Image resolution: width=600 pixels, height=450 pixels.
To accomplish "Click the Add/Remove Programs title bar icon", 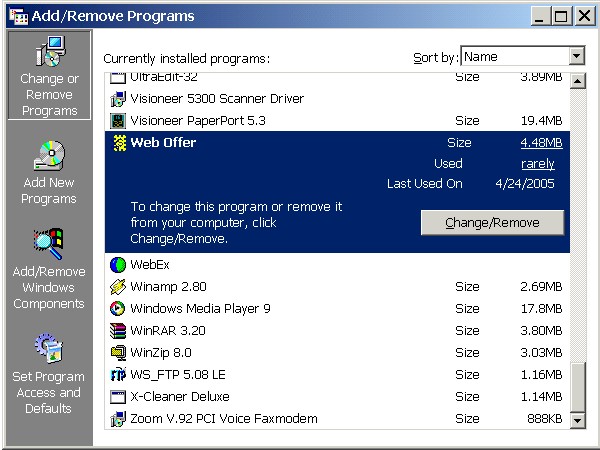I will [x=19, y=16].
